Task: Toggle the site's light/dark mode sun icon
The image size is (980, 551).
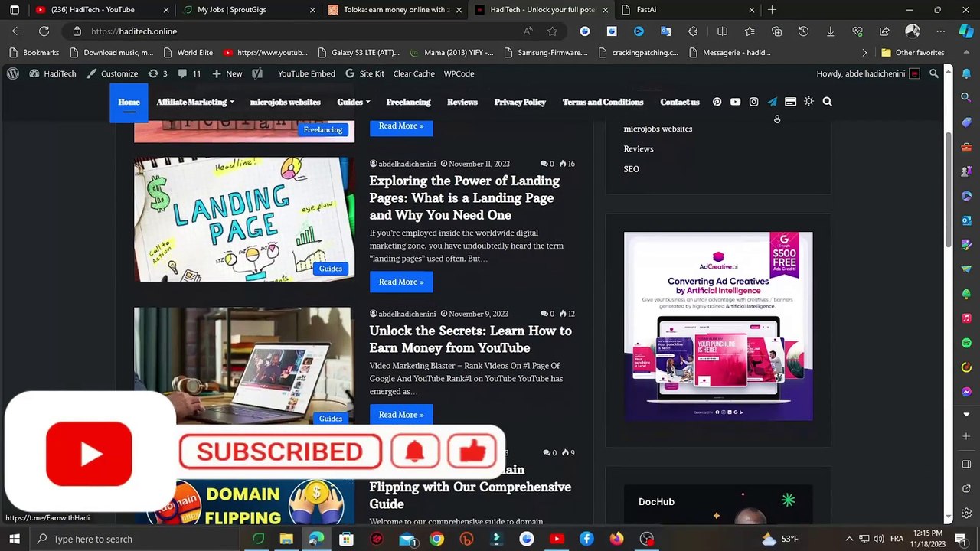Action: coord(808,102)
